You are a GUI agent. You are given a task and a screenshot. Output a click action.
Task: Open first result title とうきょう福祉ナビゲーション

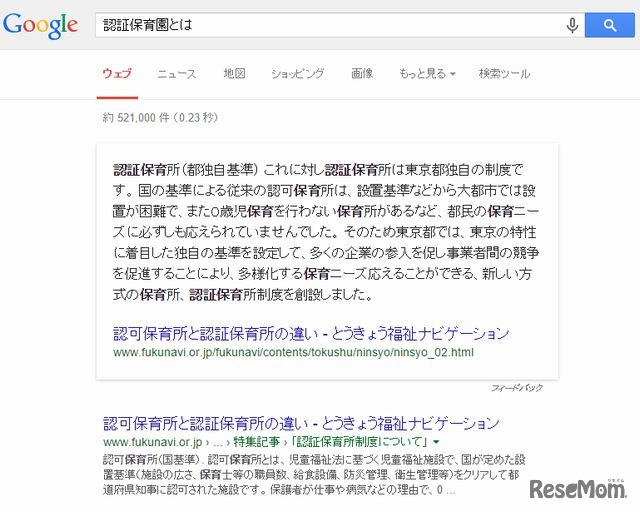tap(301, 423)
